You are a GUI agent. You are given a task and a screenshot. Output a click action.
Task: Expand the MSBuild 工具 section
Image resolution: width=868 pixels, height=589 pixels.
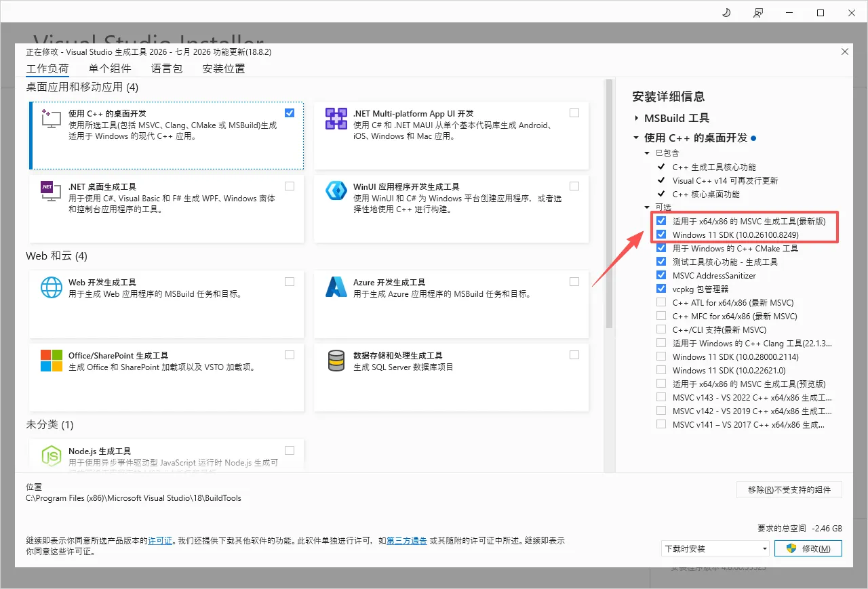[636, 118]
